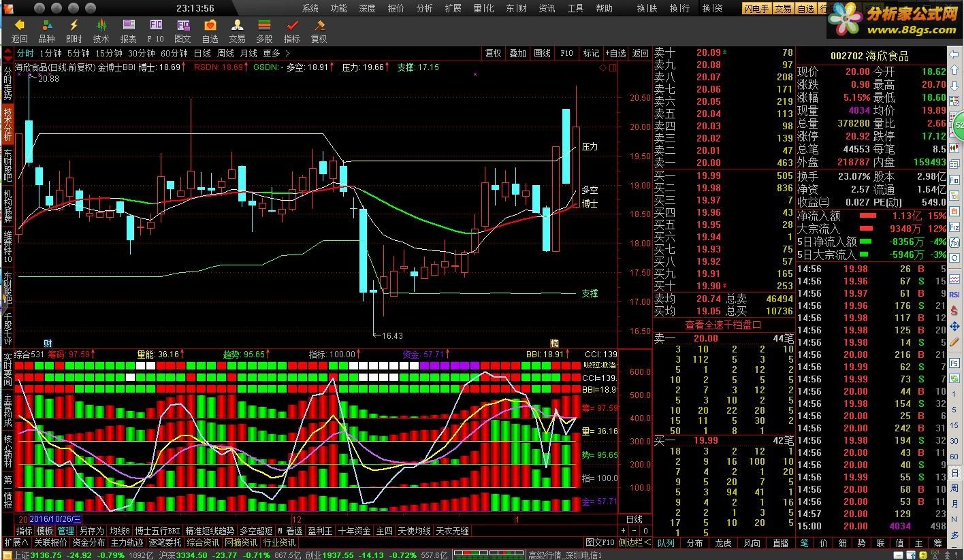
Task: Toggle the 复权 option in chart header
Action: pyautogui.click(x=493, y=53)
